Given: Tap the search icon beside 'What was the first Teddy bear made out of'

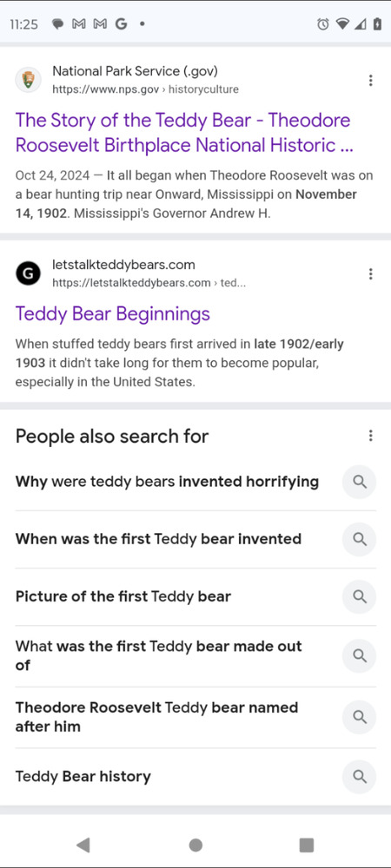Looking at the screenshot, I should pos(360,656).
